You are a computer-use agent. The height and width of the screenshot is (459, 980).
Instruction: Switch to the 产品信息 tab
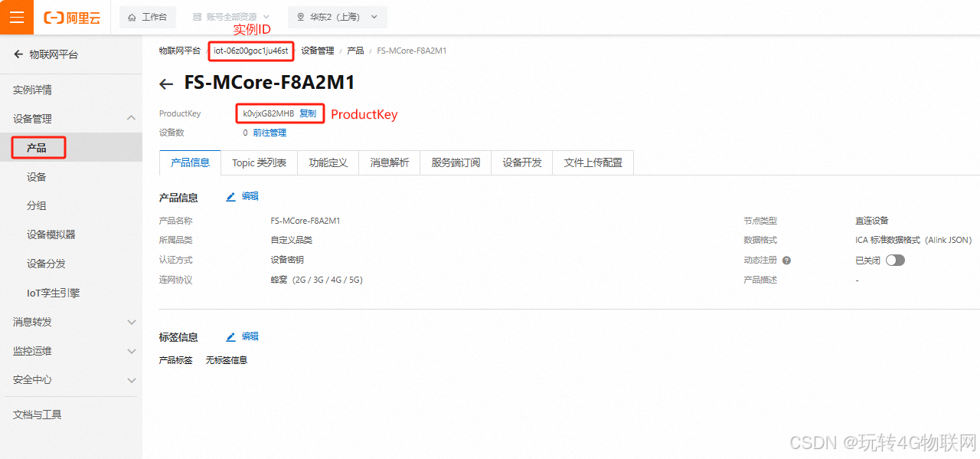pos(190,162)
